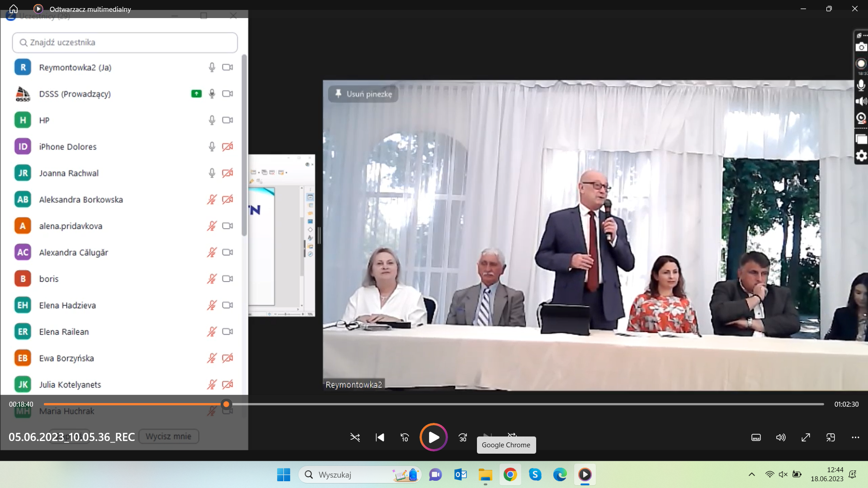Click the total duration label 01:02:30
The width and height of the screenshot is (868, 488).
point(846,404)
